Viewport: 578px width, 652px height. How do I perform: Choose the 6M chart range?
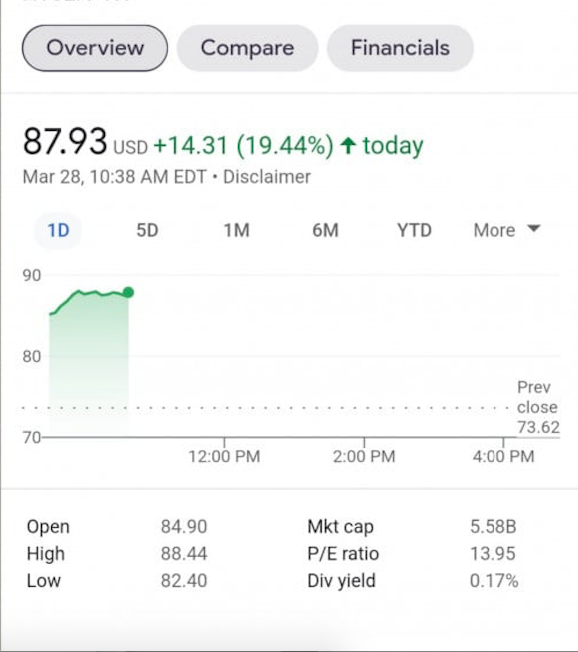(326, 230)
